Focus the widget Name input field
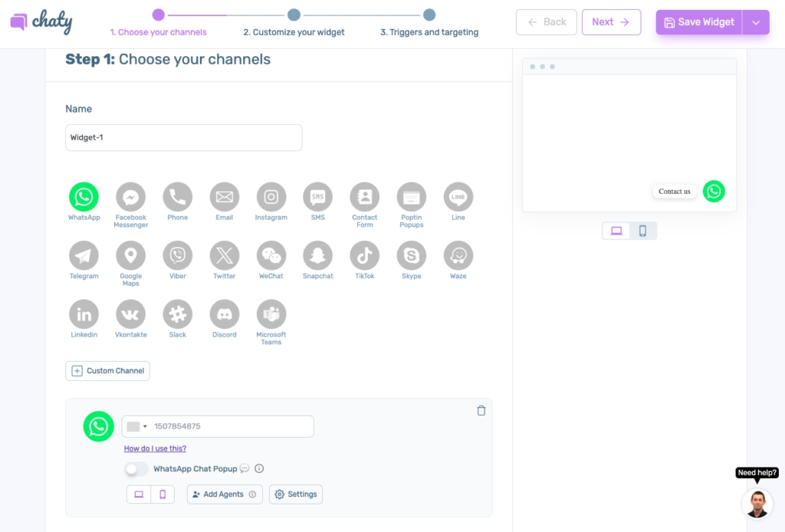This screenshot has width=785, height=532. 184,138
